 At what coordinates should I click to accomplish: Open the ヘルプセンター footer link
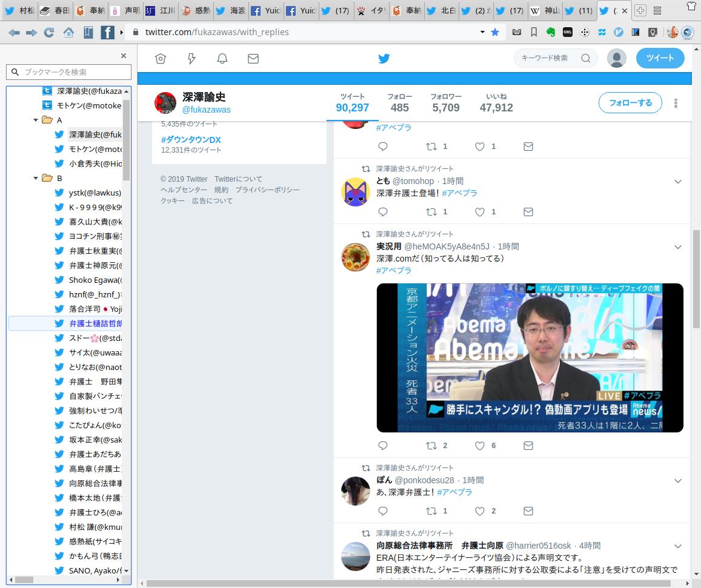click(x=184, y=190)
